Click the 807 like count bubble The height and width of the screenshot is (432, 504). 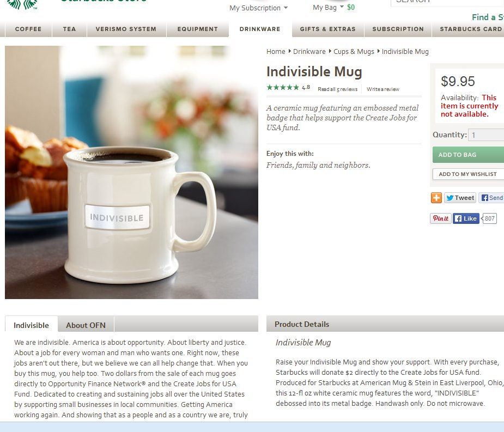tap(489, 218)
